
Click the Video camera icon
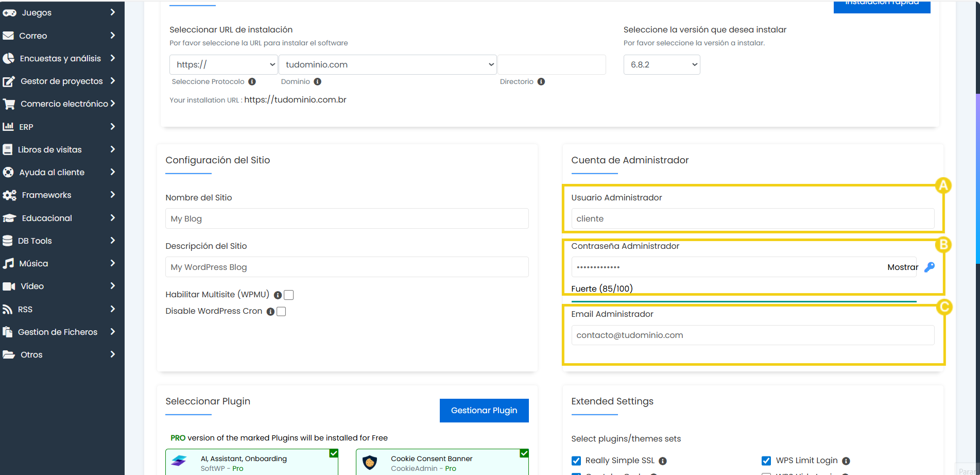click(9, 286)
